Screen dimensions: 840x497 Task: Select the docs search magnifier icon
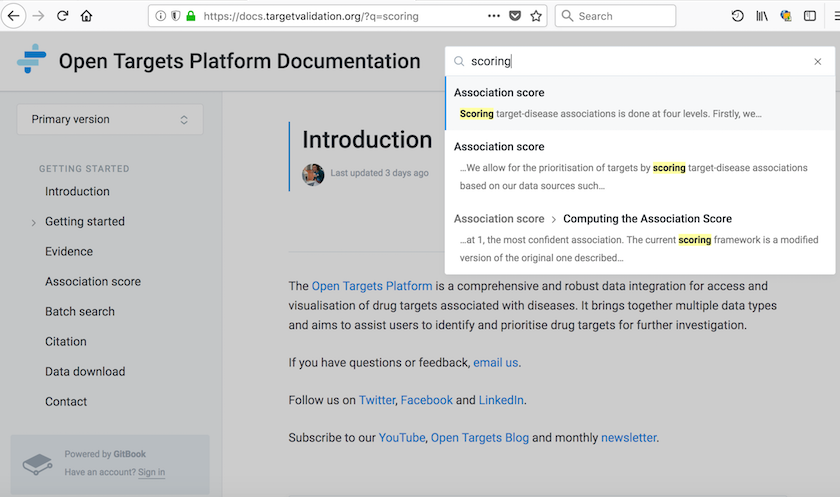point(459,62)
